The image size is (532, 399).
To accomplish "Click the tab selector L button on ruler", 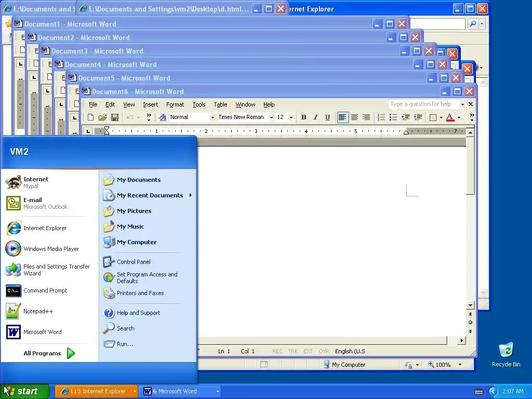I will [x=88, y=131].
